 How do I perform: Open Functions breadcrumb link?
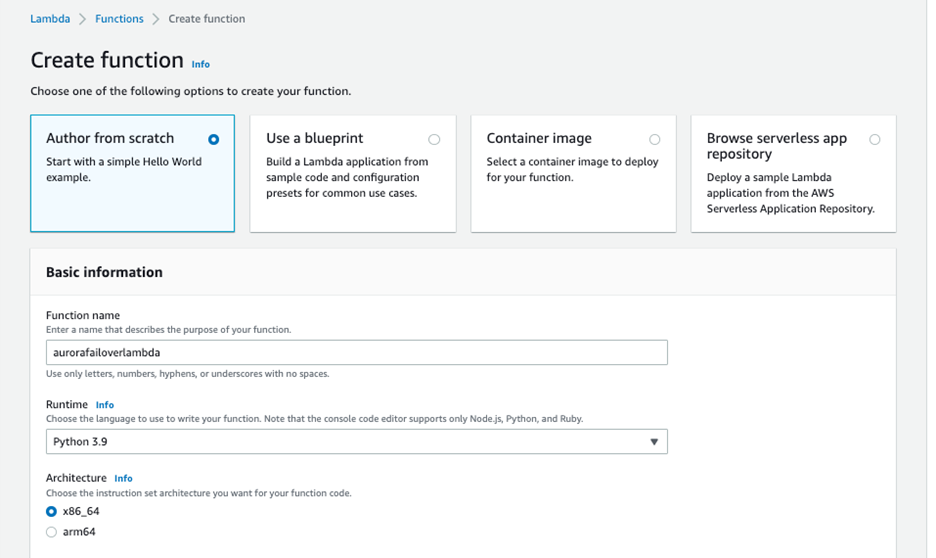tap(119, 19)
